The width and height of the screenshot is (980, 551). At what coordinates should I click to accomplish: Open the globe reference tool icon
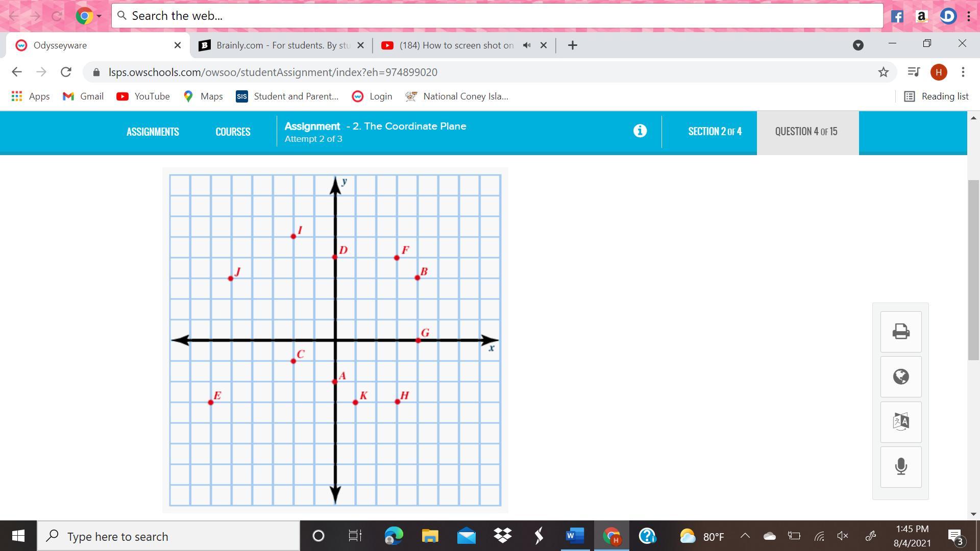point(901,377)
